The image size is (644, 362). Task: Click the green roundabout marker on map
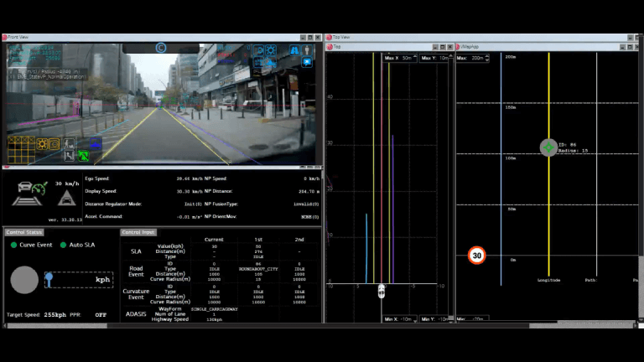coord(548,147)
